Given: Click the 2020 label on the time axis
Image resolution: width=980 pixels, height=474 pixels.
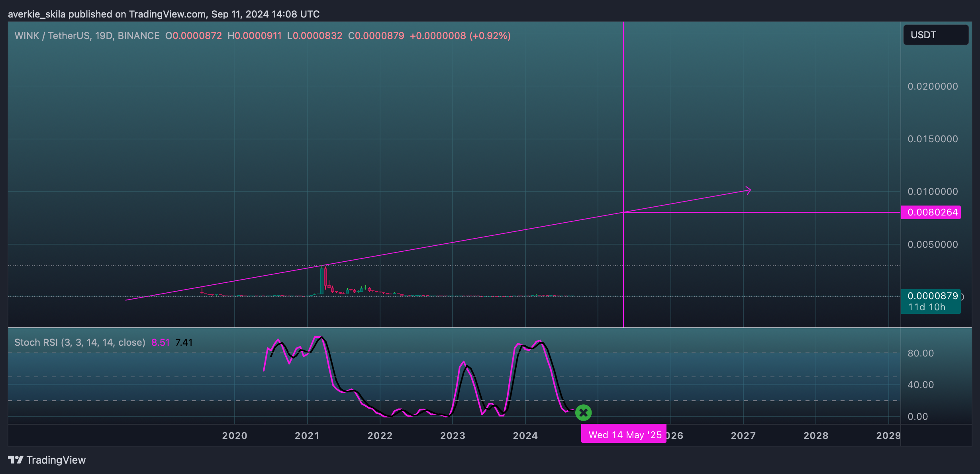Looking at the screenshot, I should point(235,436).
